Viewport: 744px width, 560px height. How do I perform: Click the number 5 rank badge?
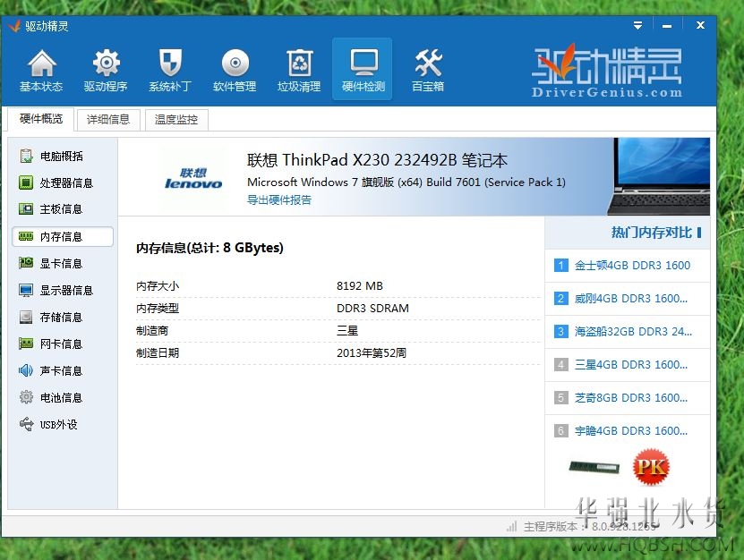(560, 397)
